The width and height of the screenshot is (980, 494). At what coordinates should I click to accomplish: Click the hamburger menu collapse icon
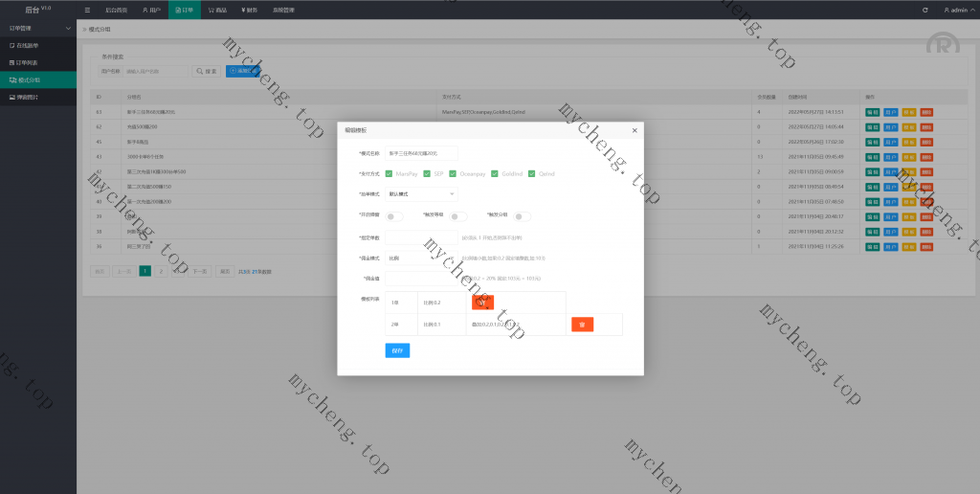[88, 10]
